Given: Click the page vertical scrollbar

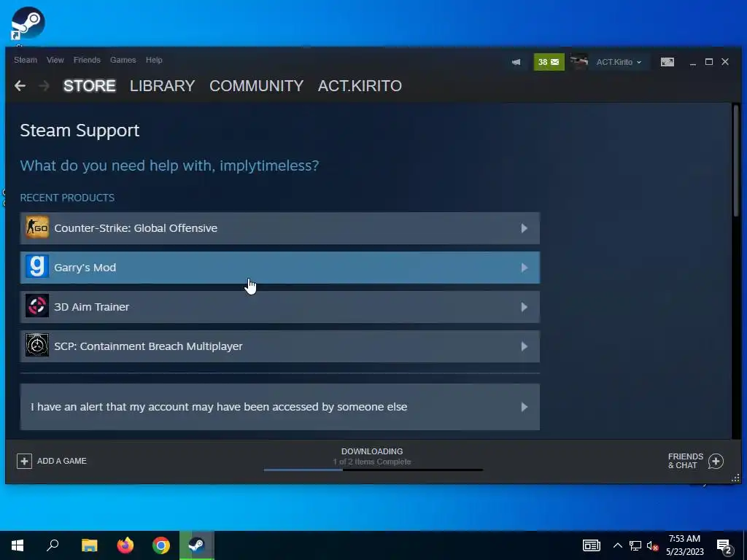Looking at the screenshot, I should click(x=736, y=160).
